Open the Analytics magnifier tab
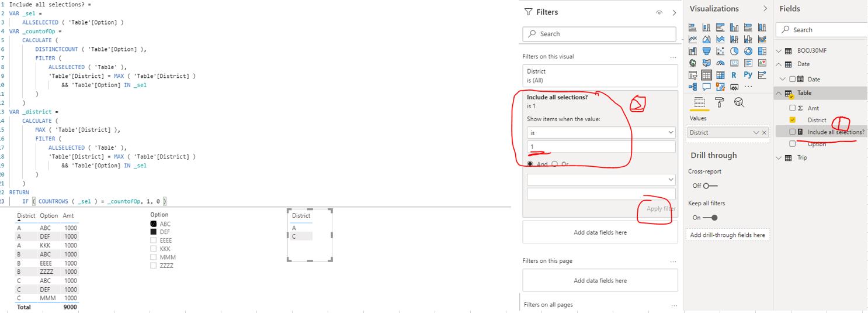Viewport: 868px width, 313px height. click(739, 102)
